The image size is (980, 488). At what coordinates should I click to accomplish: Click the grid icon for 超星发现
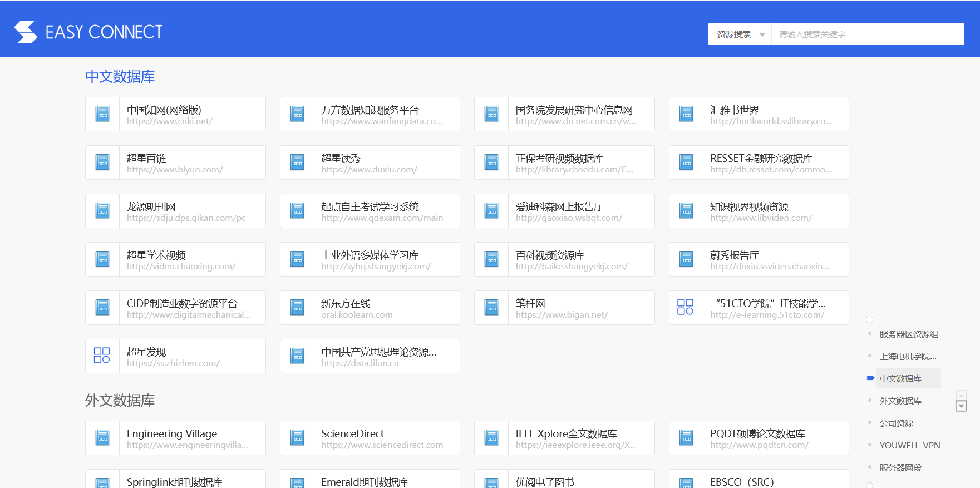[102, 356]
